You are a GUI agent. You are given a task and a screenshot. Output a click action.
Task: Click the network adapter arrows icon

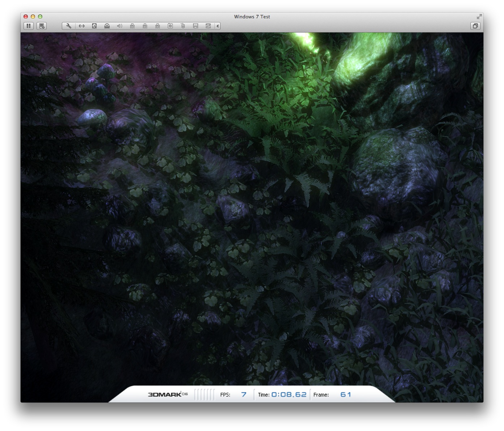(x=82, y=26)
